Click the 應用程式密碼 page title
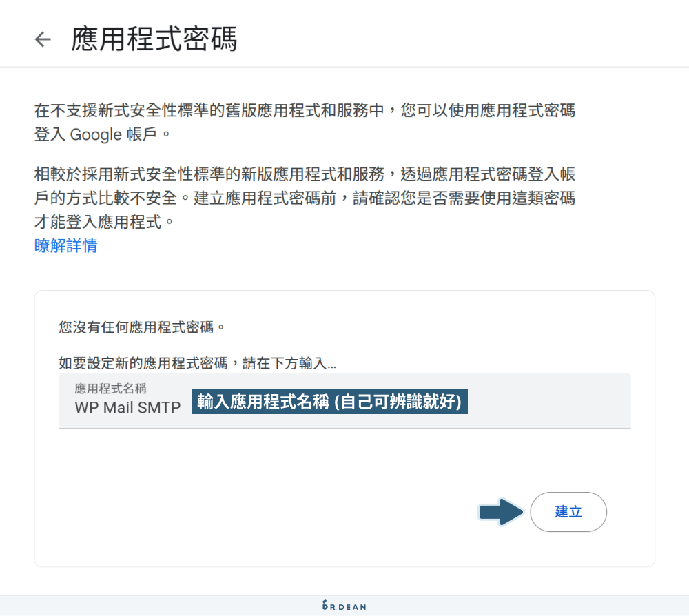 coord(146,39)
